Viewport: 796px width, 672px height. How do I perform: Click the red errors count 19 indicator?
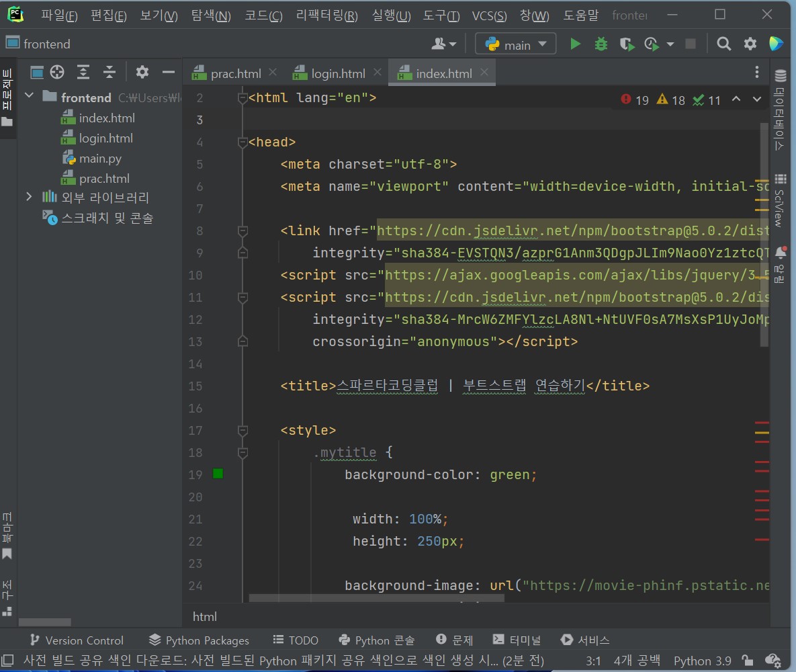(x=635, y=100)
